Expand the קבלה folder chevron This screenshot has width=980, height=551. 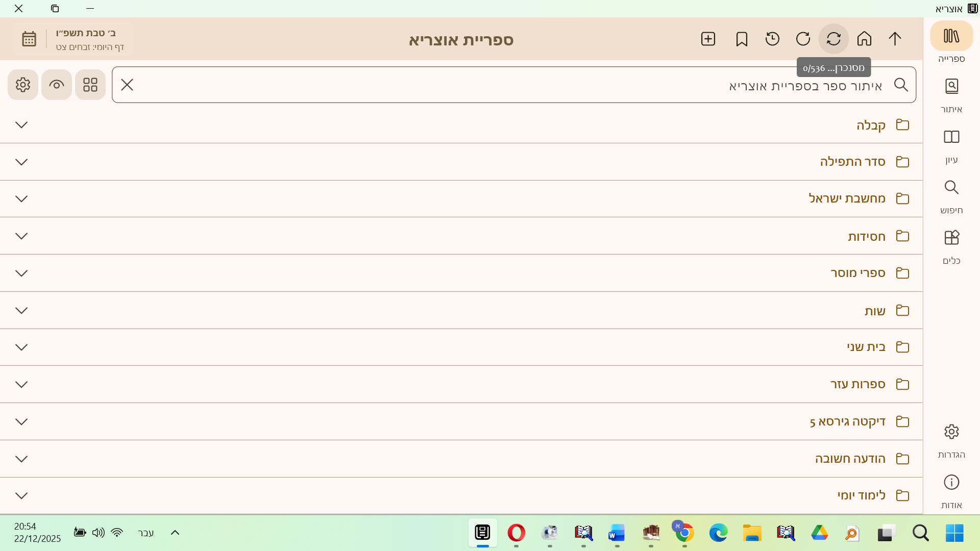pos(21,125)
